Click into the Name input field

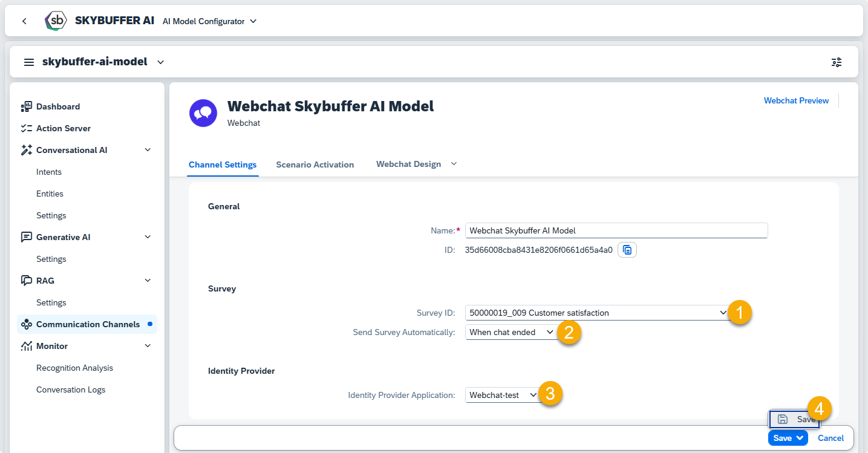(x=616, y=230)
